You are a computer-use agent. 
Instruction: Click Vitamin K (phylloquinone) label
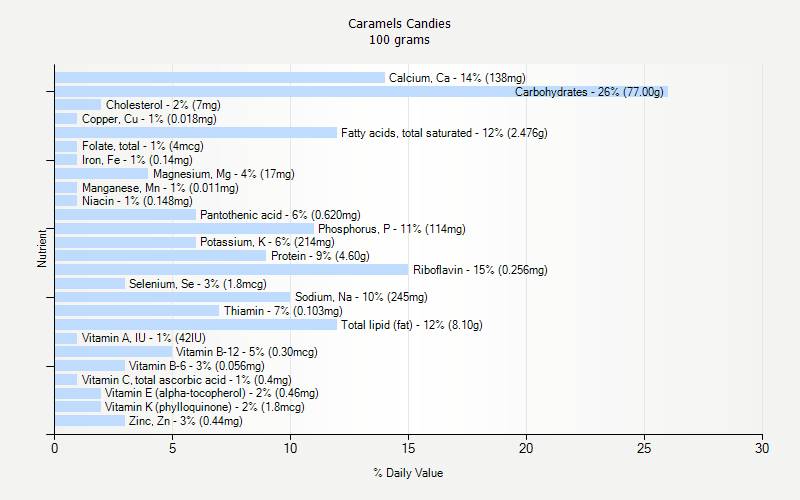(x=205, y=407)
